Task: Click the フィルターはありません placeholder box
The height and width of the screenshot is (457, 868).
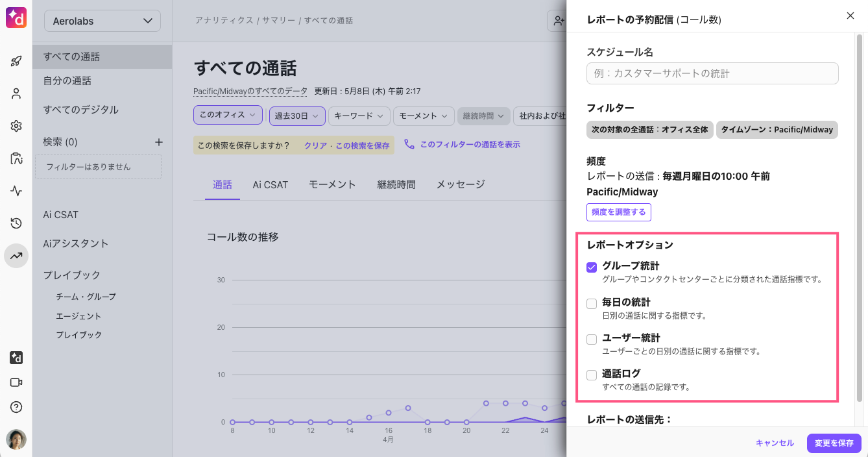Action: click(x=98, y=167)
